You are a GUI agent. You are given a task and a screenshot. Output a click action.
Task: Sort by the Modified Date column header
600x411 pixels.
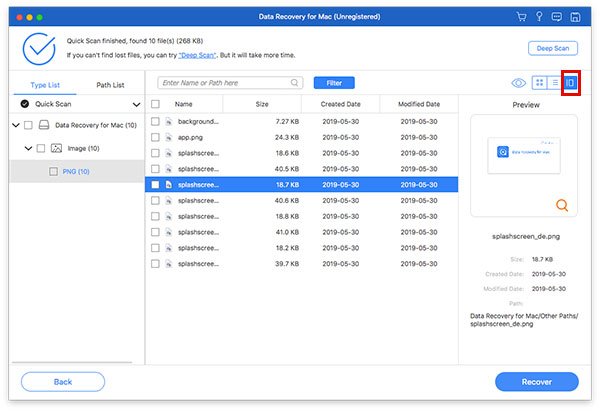pyautogui.click(x=419, y=104)
